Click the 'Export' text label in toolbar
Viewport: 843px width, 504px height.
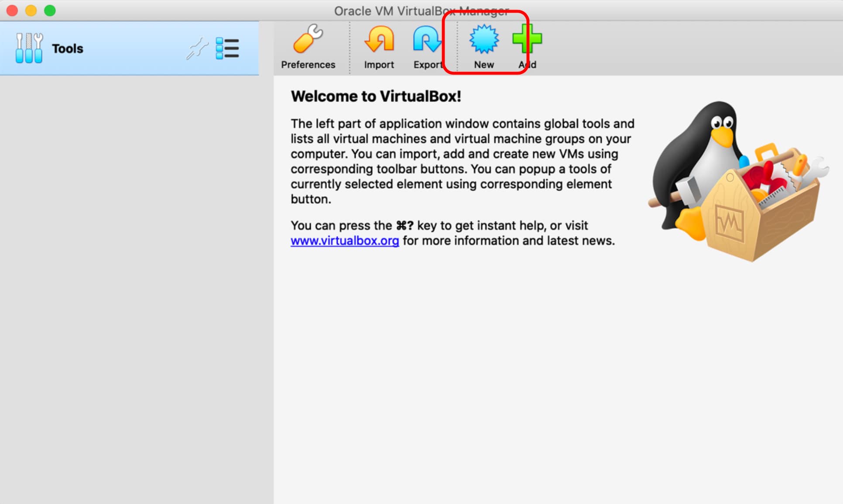tap(427, 65)
